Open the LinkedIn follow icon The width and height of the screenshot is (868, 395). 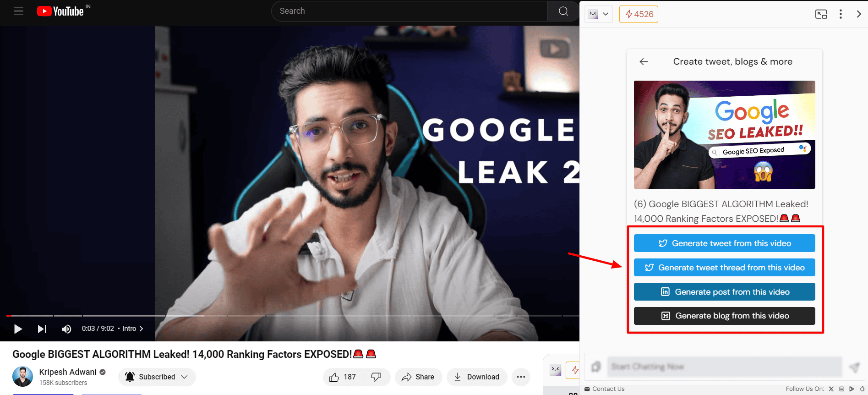(841, 389)
